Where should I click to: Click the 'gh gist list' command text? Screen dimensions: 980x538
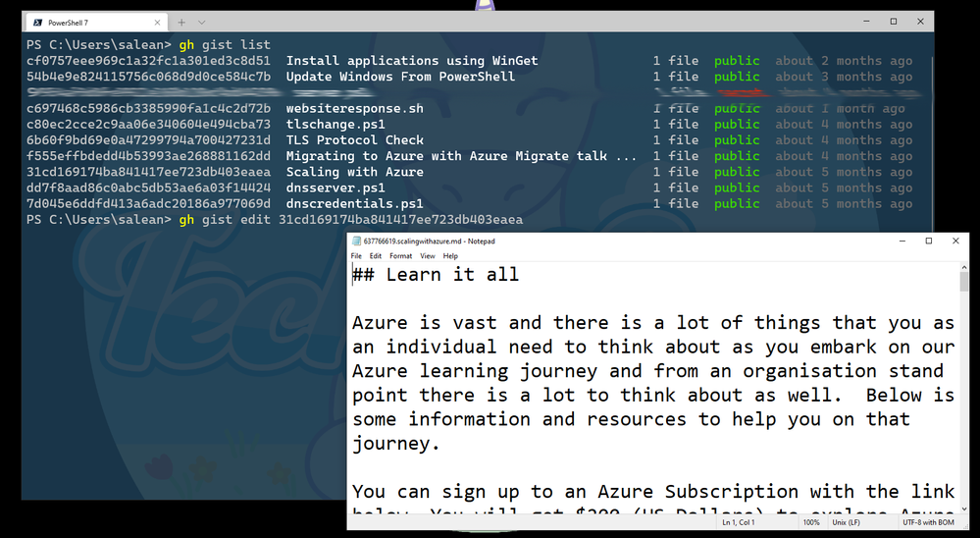tap(225, 45)
